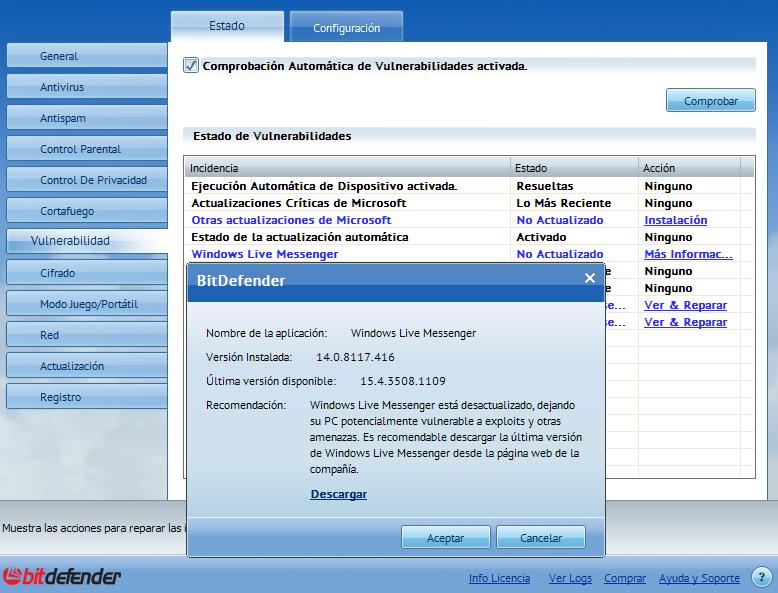Click Aceptar in the BitDefender dialog

446,537
